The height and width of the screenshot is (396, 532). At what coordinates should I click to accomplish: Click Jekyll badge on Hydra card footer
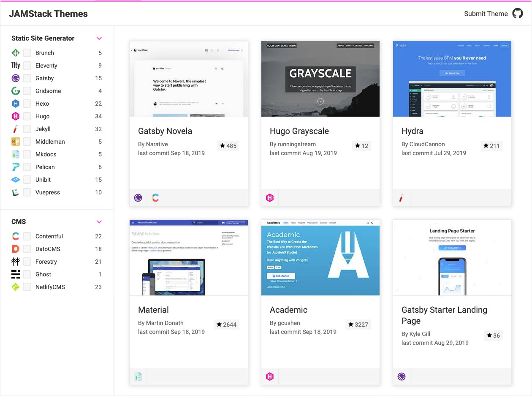tap(402, 197)
